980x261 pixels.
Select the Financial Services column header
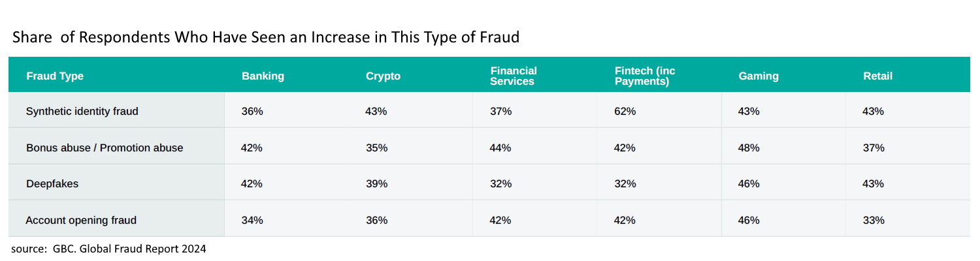(513, 76)
